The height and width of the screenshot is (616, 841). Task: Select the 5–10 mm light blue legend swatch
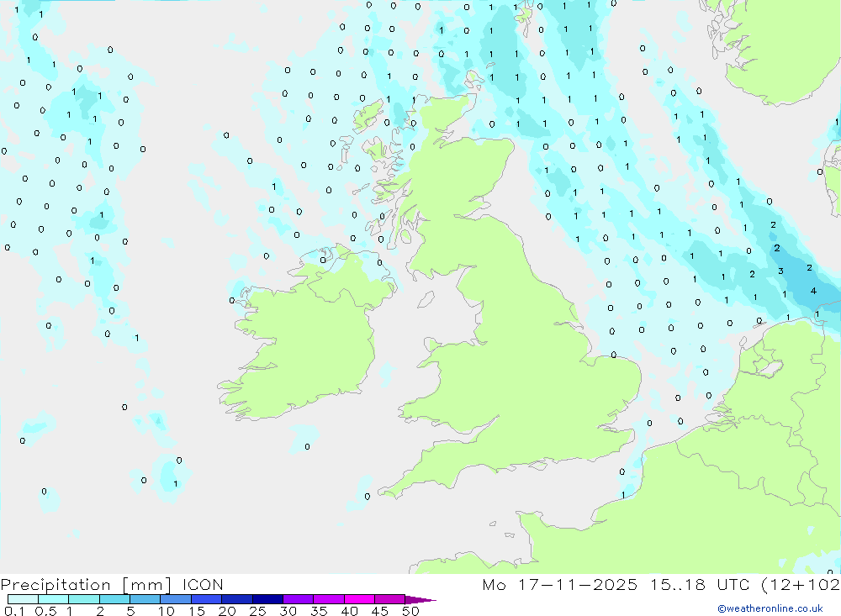[x=145, y=599]
